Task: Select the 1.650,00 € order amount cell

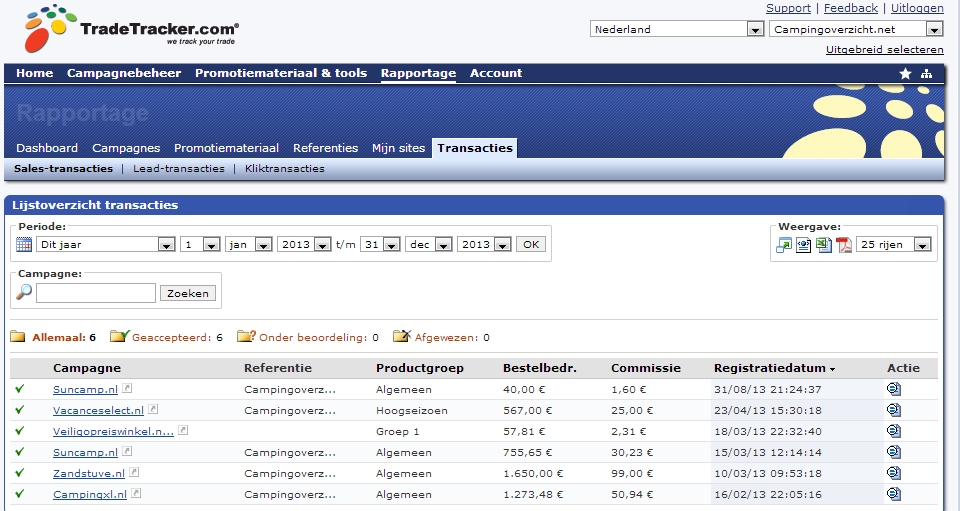Action: [533, 473]
